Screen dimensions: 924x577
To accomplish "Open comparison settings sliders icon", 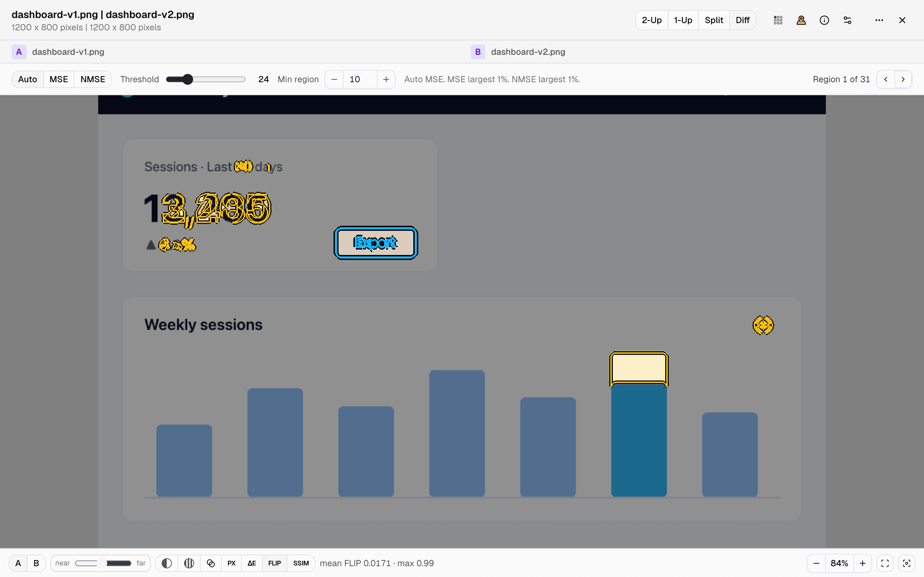I will pyautogui.click(x=847, y=20).
